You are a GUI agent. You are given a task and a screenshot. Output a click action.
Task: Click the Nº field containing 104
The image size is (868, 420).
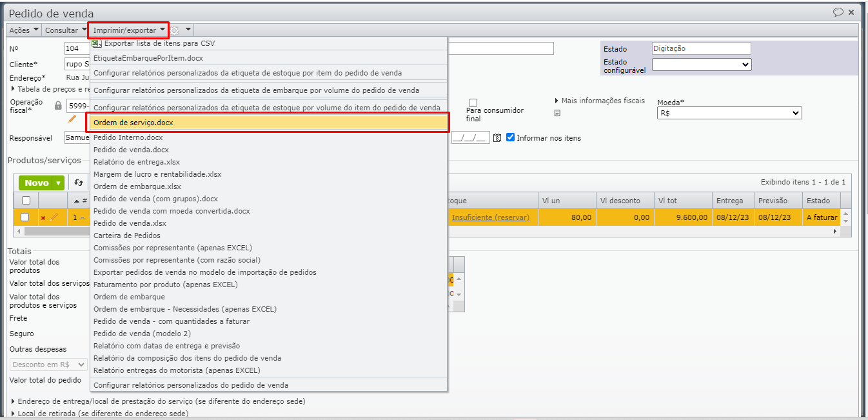[77, 48]
